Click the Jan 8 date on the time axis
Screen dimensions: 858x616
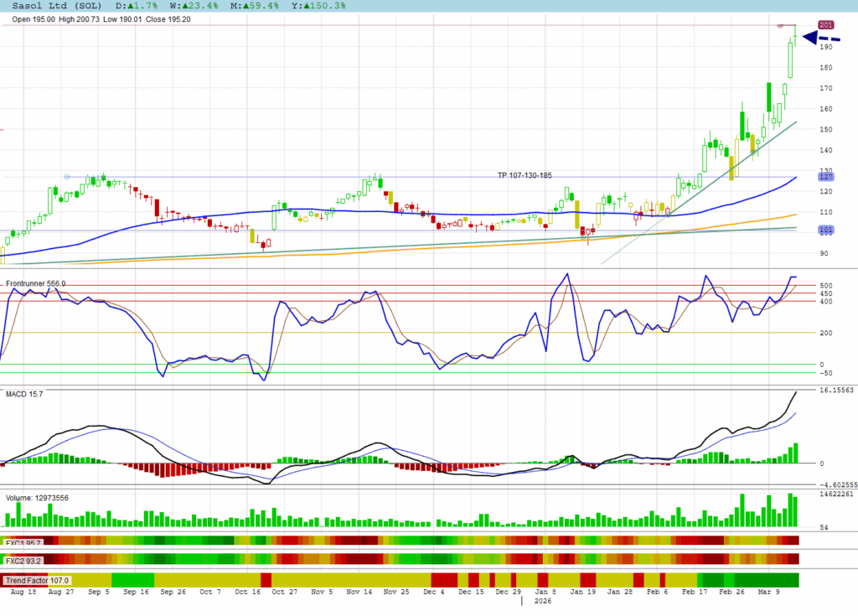coord(545,592)
